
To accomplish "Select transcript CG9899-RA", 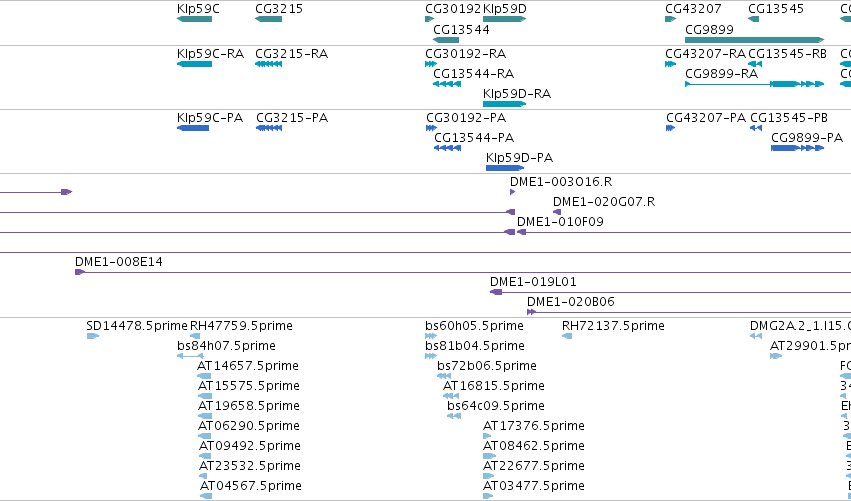I will pos(754,84).
